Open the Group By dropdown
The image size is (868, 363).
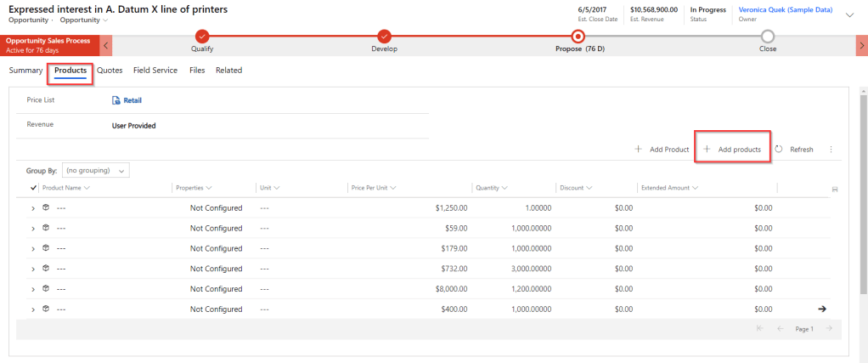95,170
